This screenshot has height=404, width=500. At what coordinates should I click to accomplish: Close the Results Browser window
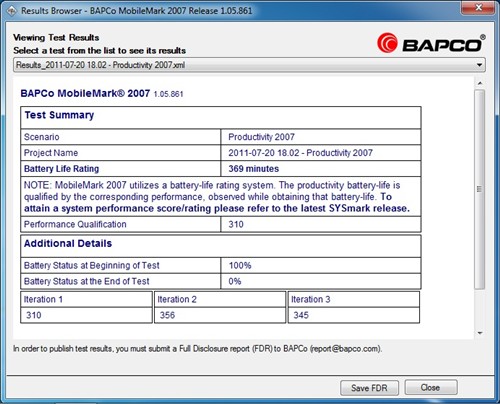478,8
